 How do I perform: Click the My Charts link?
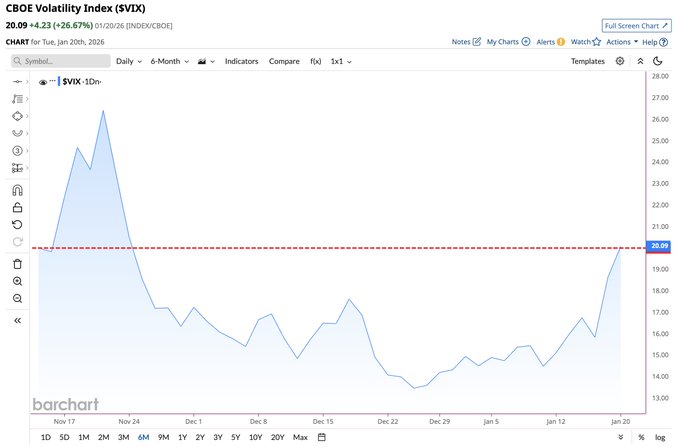pyautogui.click(x=502, y=42)
